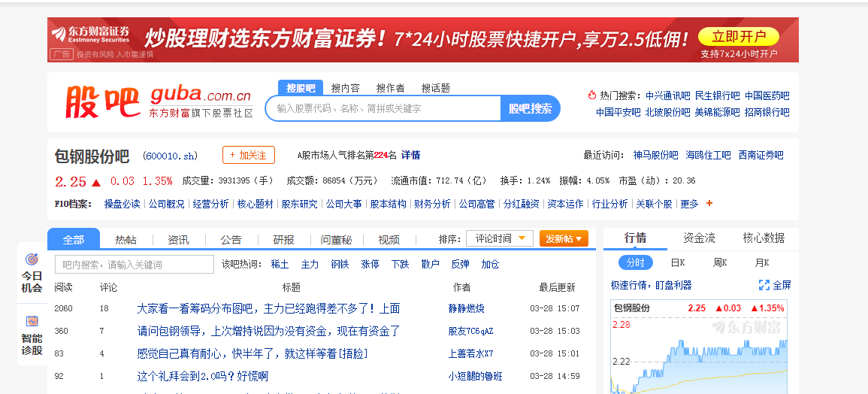
Task: Open hot search 中国平安吧
Action: [618, 112]
